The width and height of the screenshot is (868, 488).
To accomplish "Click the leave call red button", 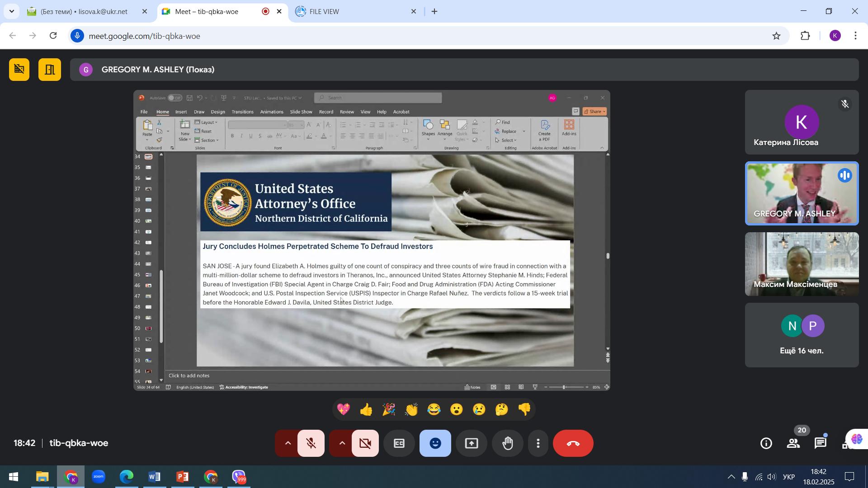I will (x=573, y=443).
